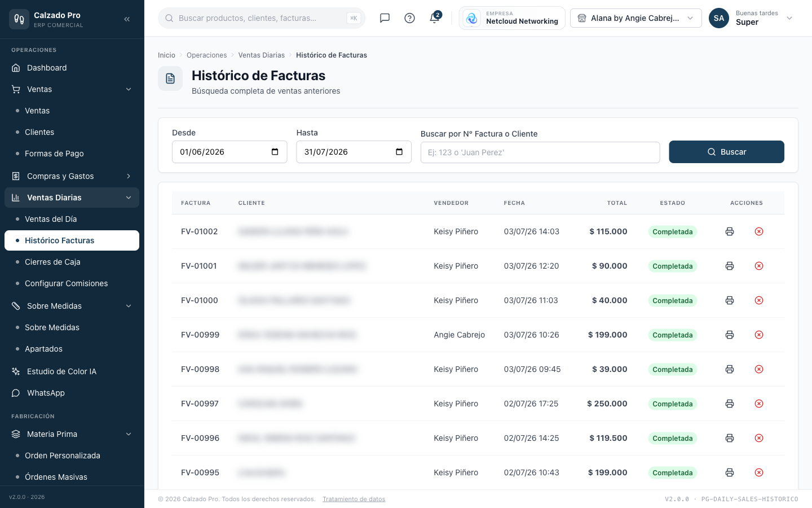
Task: Focus the global product search box
Action: [x=262, y=18]
